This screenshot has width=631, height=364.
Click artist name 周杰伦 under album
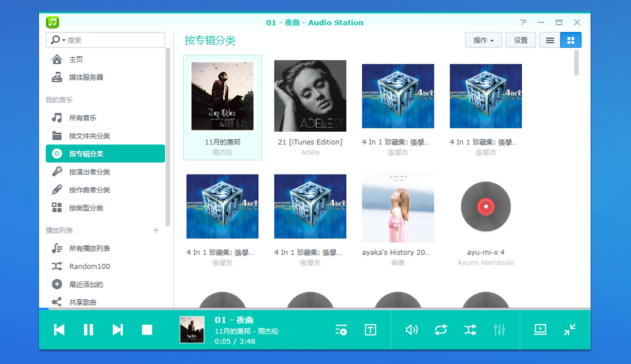pyautogui.click(x=222, y=153)
